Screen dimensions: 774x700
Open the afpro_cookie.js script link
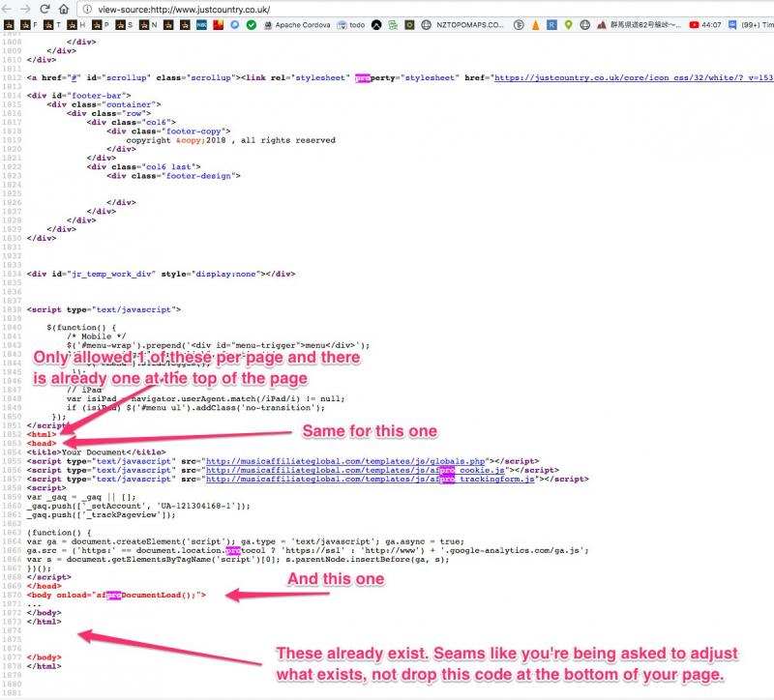coord(355,470)
